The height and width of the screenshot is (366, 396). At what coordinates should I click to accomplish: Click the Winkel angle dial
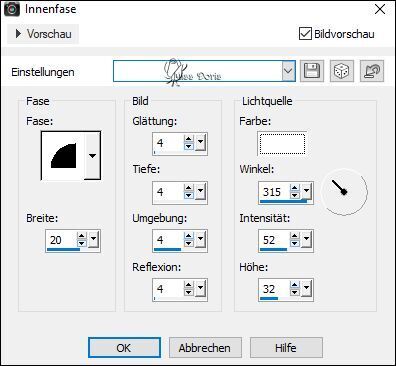point(344,192)
